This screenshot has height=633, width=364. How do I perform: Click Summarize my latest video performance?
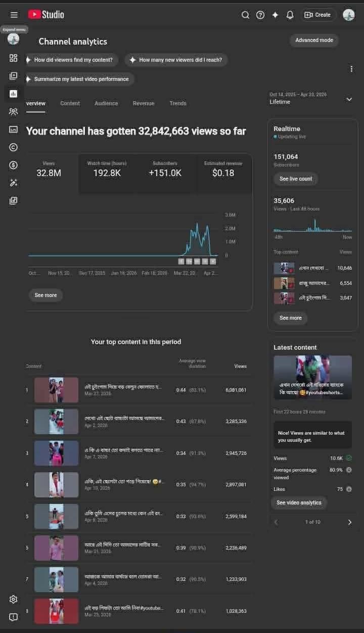(80, 79)
